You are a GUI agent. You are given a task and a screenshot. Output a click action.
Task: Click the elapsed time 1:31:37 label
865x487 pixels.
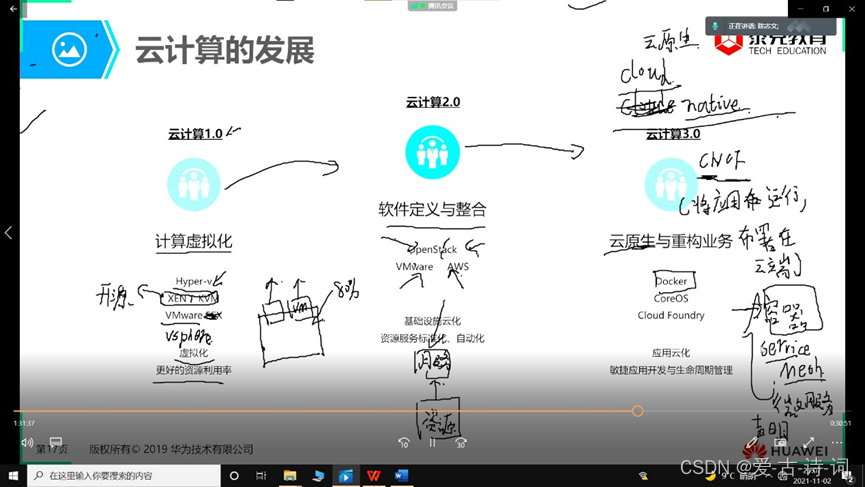point(24,423)
